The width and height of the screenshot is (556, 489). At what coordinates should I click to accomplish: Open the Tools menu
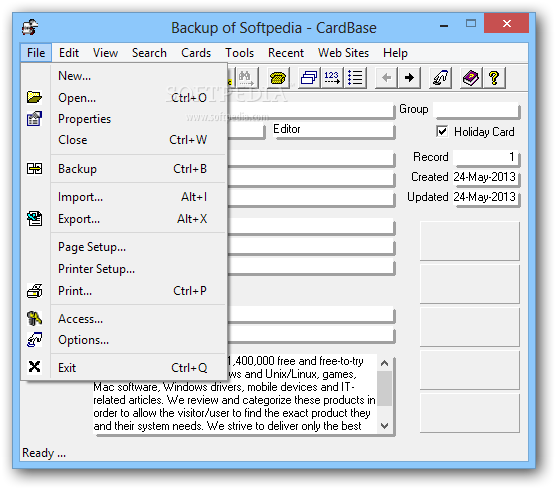[240, 53]
